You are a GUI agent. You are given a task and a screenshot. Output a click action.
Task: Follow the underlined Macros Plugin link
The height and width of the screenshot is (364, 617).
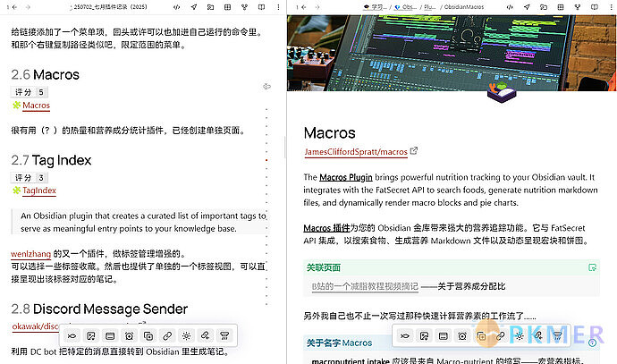click(x=346, y=177)
